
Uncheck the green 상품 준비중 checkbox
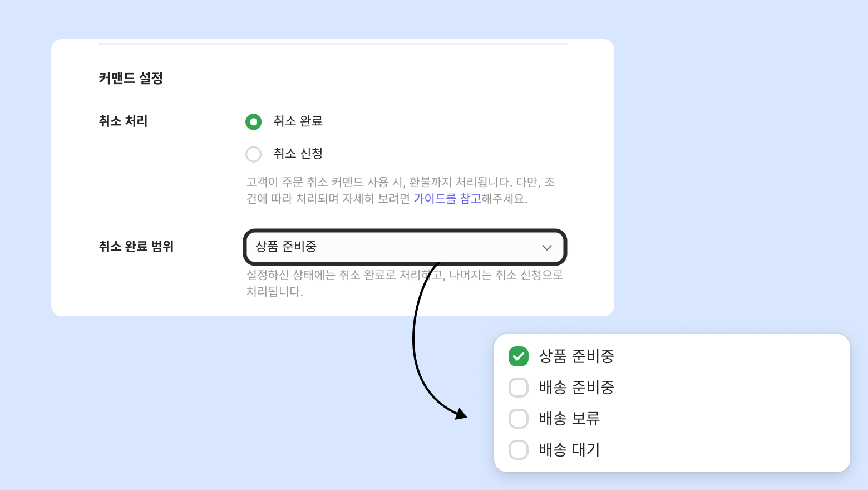pyautogui.click(x=519, y=356)
